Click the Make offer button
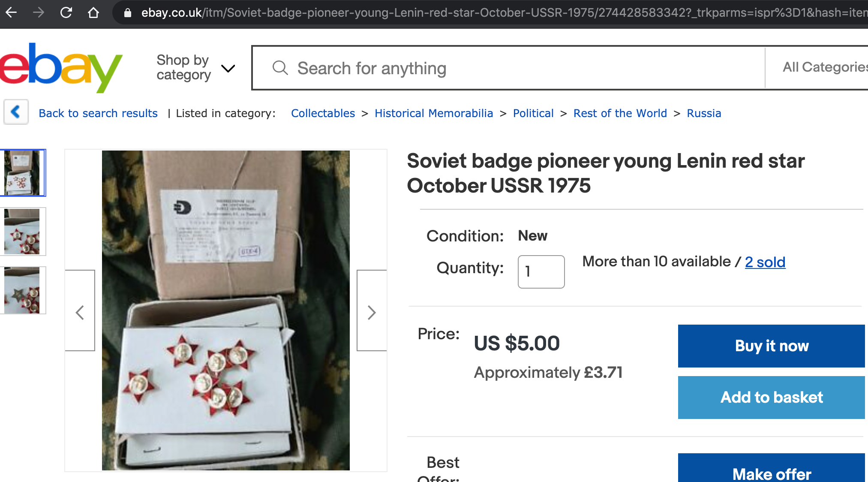Screen dimensions: 868x482 pos(771,472)
